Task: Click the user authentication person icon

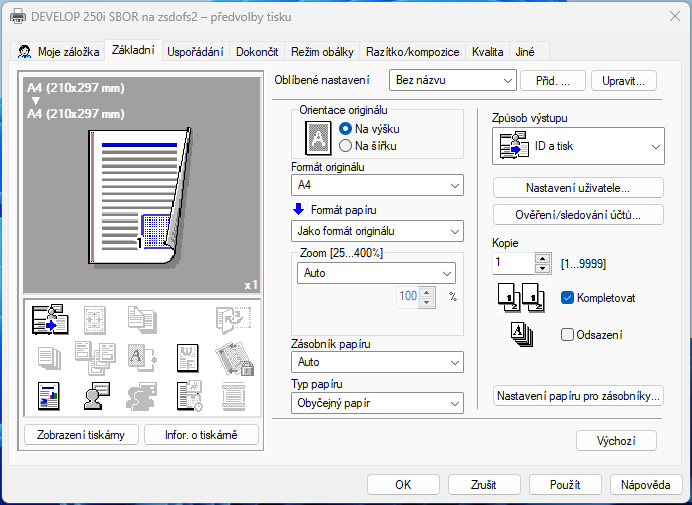Action: (95, 396)
